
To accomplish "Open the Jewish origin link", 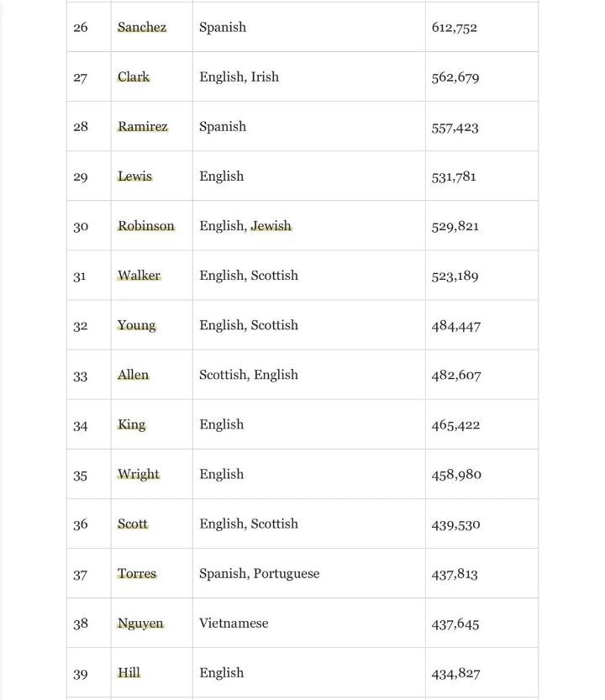I will tap(271, 226).
